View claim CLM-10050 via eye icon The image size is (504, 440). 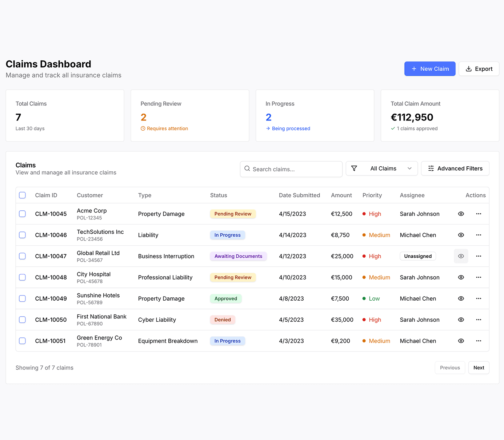461,320
